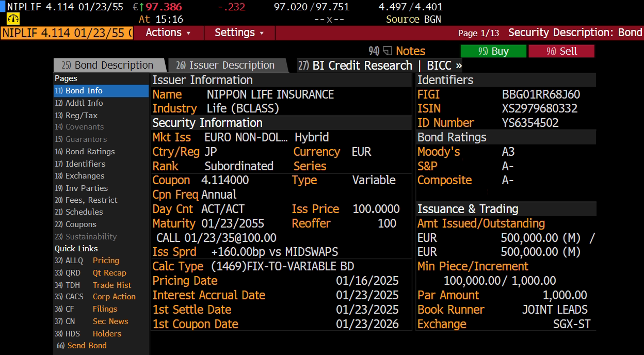Click the Industry value Life (BCLASS)
The width and height of the screenshot is (644, 355).
point(243,108)
